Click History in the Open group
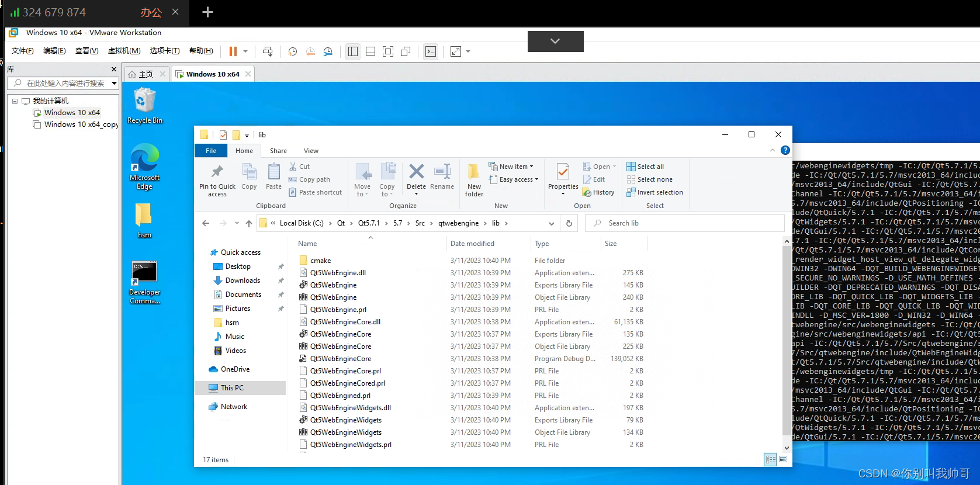The height and width of the screenshot is (485, 980). (x=598, y=192)
